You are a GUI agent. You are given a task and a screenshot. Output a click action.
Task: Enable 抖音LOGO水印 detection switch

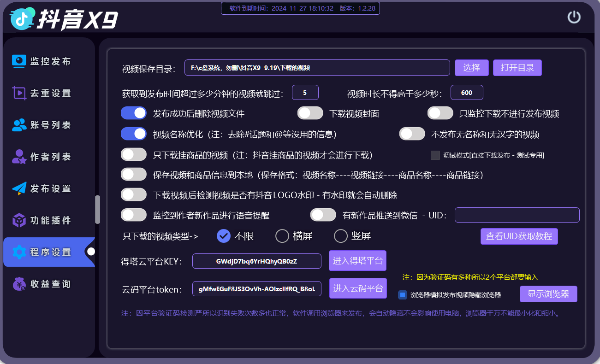[134, 194]
